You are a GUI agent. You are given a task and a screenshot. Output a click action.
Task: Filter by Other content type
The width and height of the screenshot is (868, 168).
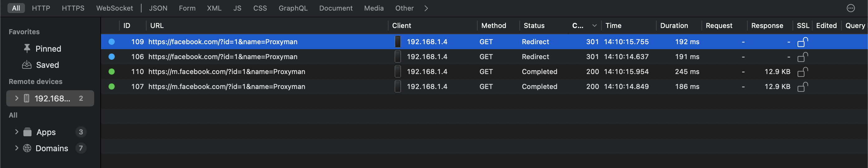tap(404, 8)
